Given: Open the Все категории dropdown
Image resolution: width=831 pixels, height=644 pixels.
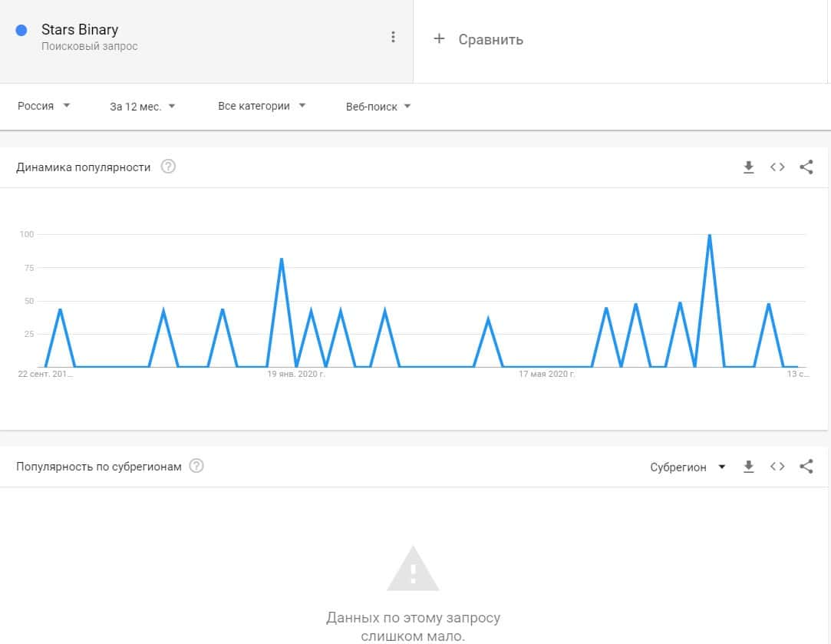Looking at the screenshot, I should coord(262,106).
